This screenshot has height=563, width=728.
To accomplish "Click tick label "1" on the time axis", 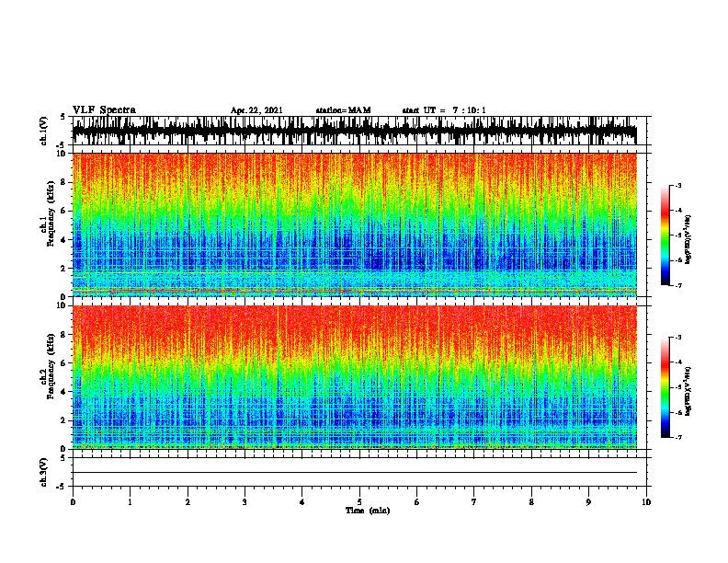I will click(x=130, y=502).
